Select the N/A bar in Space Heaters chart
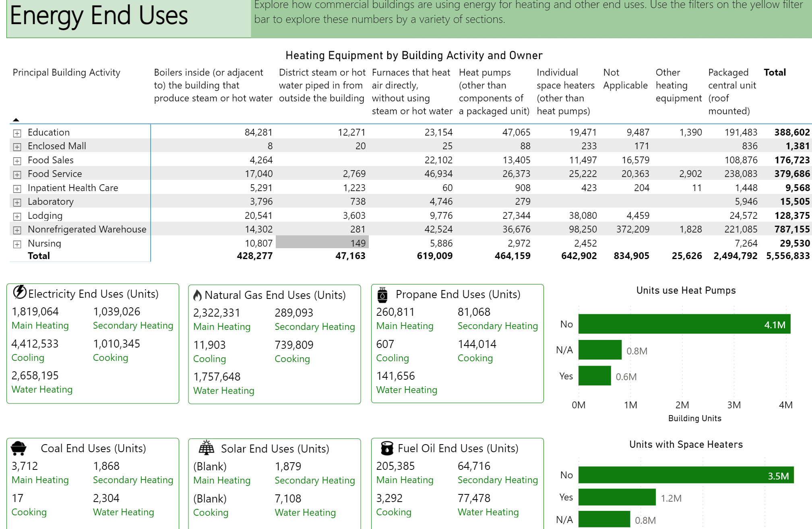The height and width of the screenshot is (529, 812). [x=604, y=519]
